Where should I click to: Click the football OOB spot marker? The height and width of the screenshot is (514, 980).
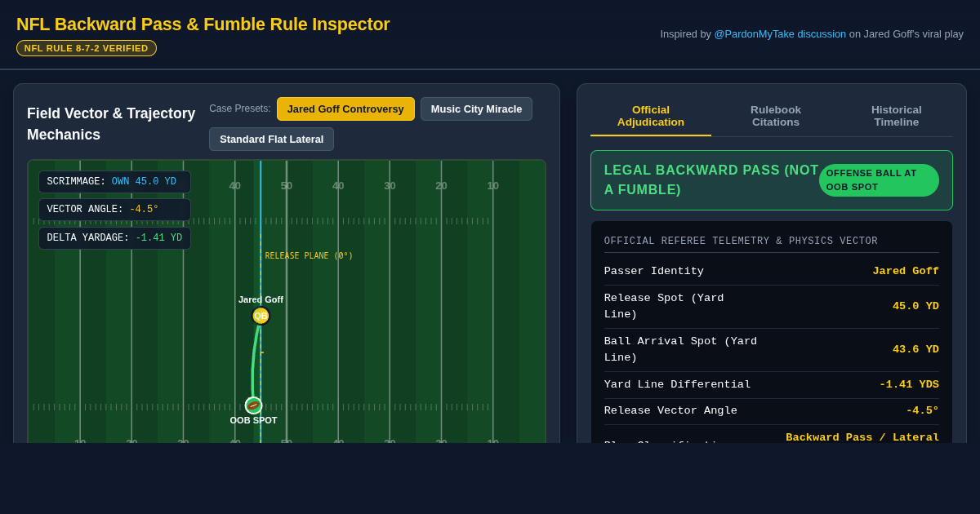[x=253, y=405]
